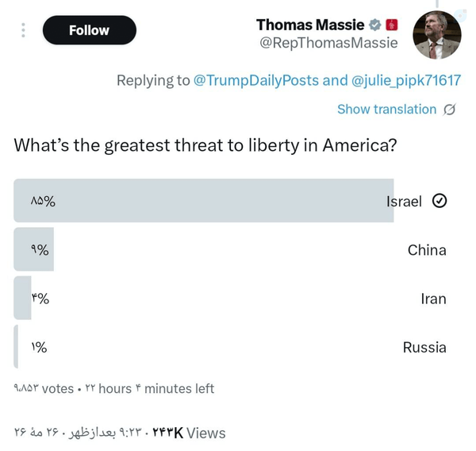Click the blue verified badge icon
The width and height of the screenshot is (476, 451).
(375, 25)
